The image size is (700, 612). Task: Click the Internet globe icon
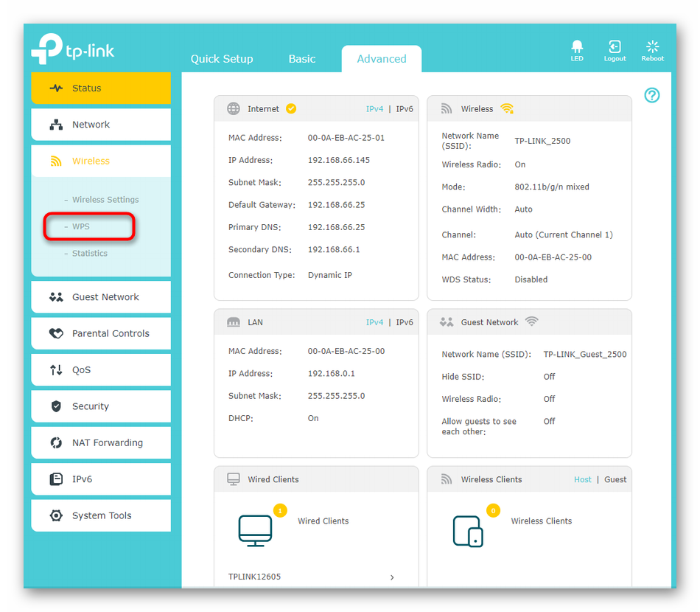tap(234, 108)
